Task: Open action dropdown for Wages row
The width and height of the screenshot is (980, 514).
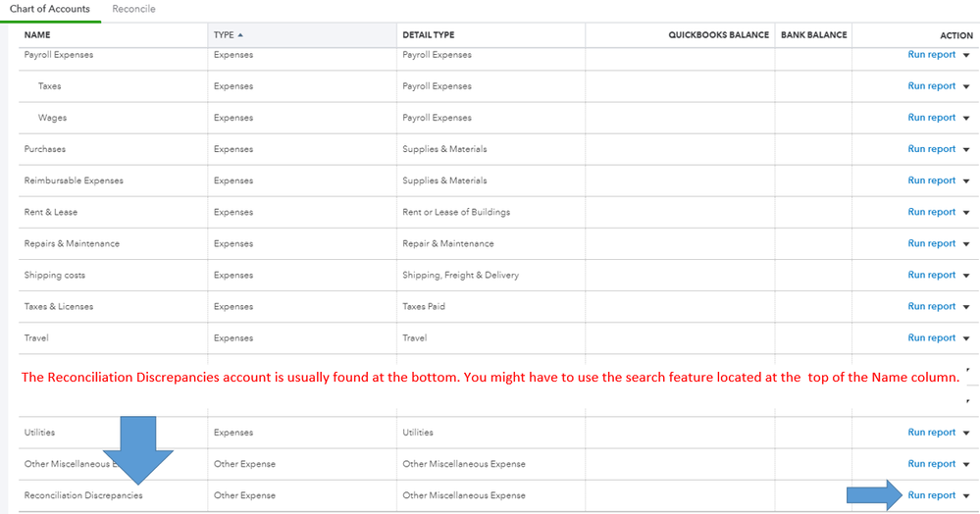Action: pyautogui.click(x=966, y=118)
